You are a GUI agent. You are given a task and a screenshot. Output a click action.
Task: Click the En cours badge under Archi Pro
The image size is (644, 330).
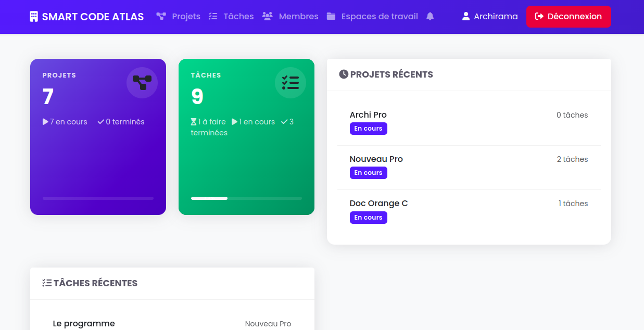point(368,129)
